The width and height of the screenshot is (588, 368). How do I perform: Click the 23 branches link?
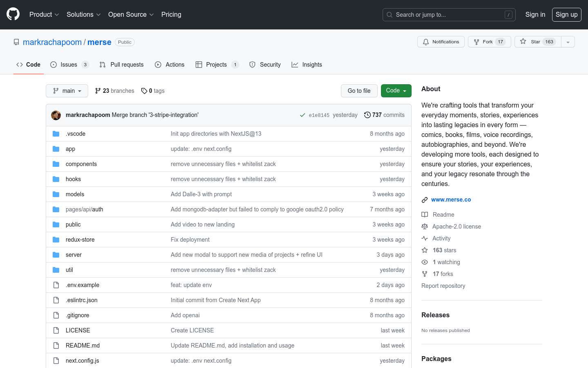pyautogui.click(x=114, y=91)
